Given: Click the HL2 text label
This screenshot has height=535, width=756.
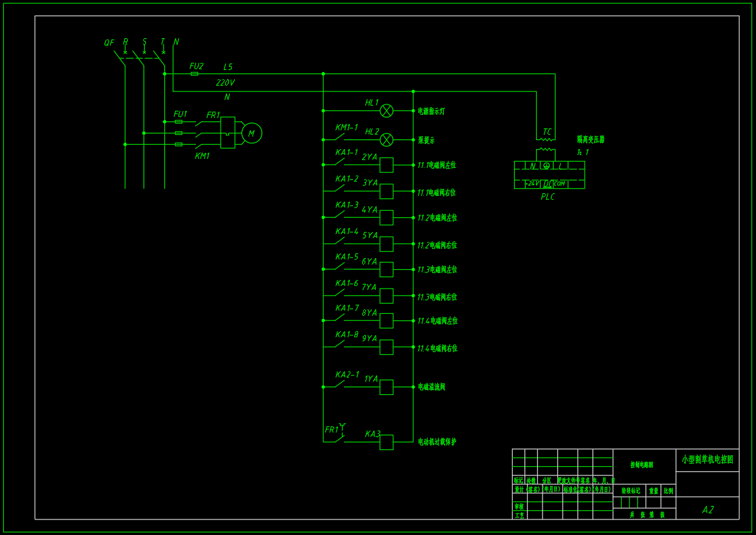Looking at the screenshot, I should 372,132.
